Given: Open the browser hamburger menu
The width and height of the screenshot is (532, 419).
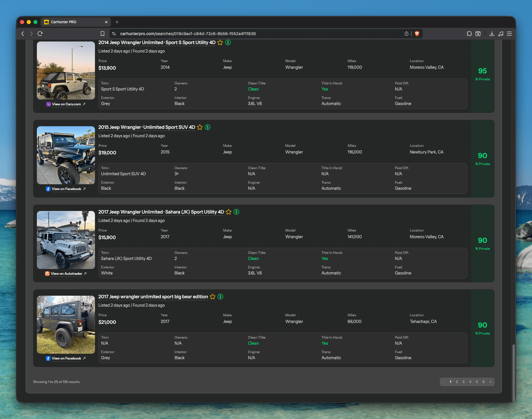Looking at the screenshot, I should (509, 34).
